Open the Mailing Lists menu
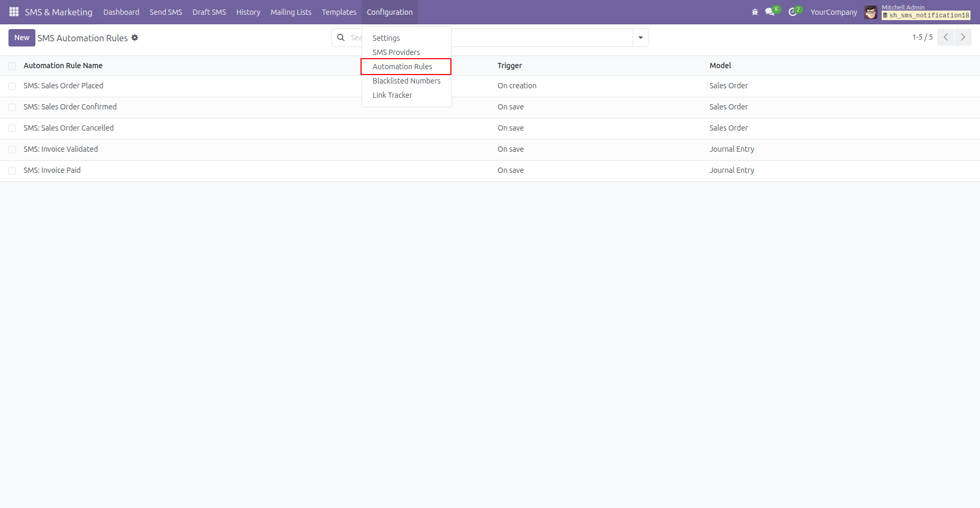Image resolution: width=980 pixels, height=508 pixels. click(291, 12)
